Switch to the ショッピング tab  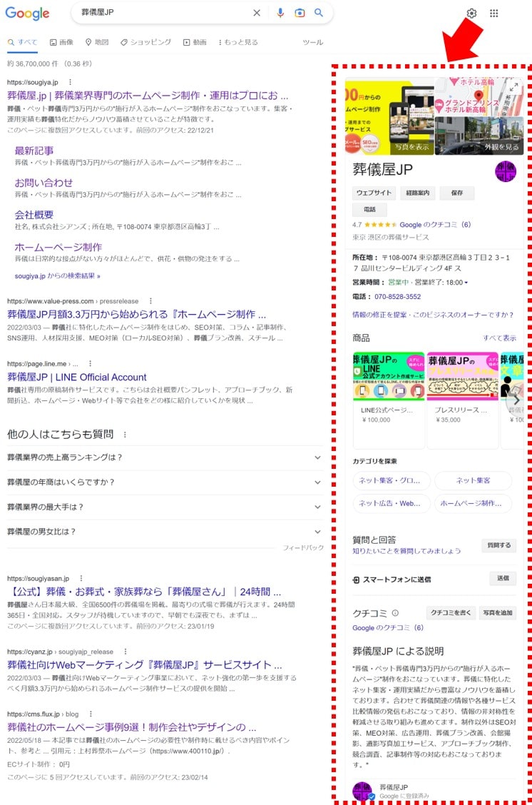point(145,42)
